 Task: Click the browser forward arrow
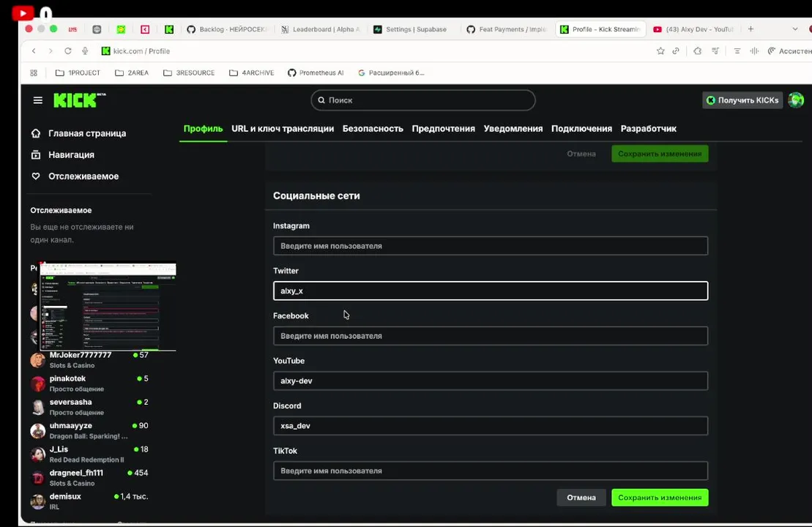pyautogui.click(x=51, y=51)
